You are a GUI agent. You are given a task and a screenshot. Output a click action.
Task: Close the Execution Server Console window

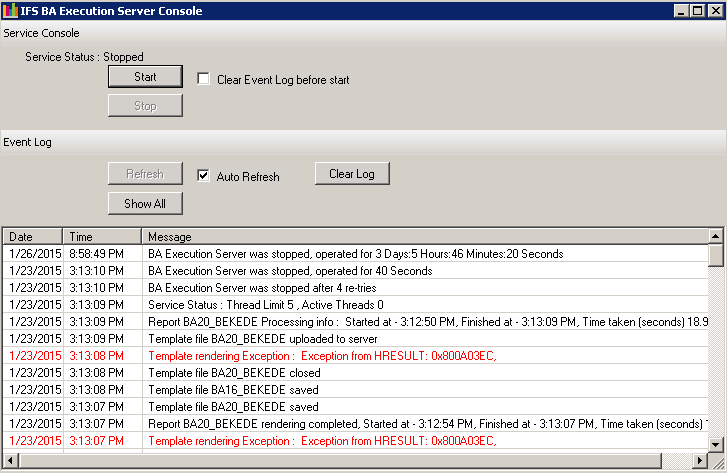(715, 11)
